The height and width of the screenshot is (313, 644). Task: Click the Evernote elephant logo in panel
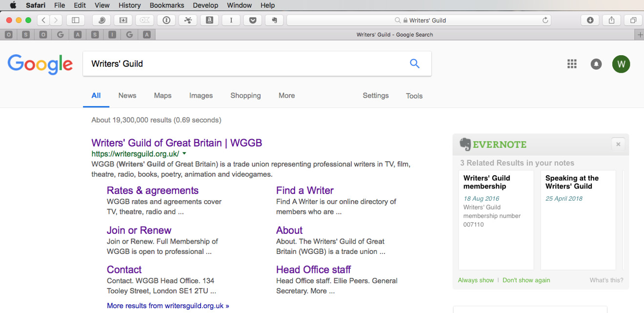click(x=465, y=144)
